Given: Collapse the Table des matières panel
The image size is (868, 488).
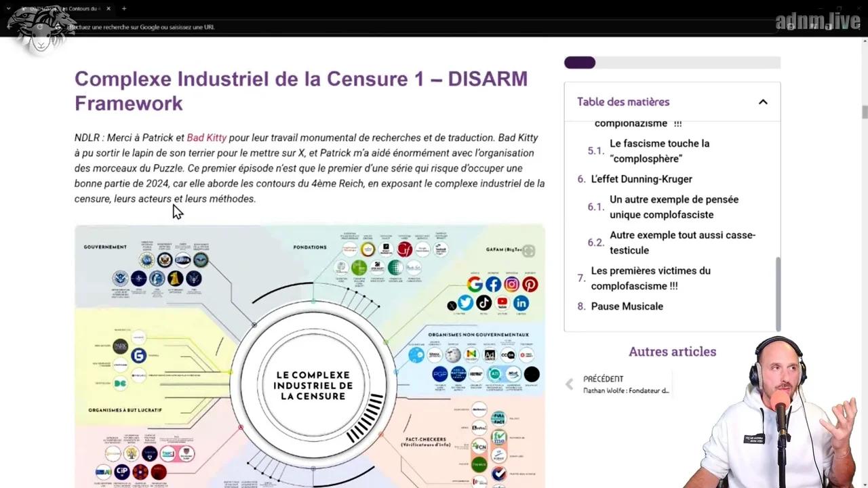Looking at the screenshot, I should point(763,102).
